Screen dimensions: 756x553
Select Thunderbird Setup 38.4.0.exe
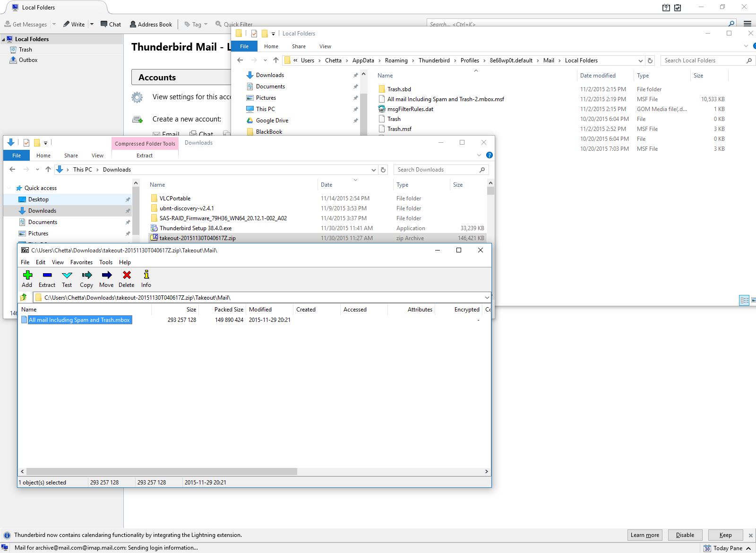click(x=195, y=228)
